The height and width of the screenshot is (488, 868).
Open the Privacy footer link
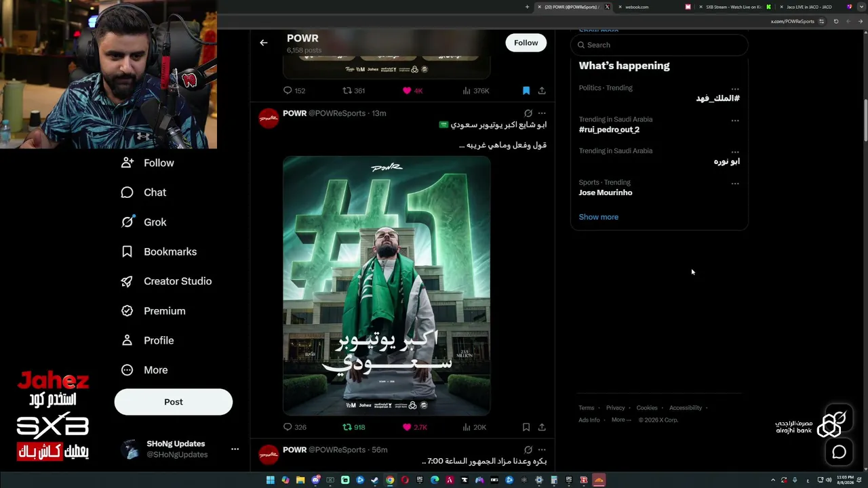[x=616, y=408]
